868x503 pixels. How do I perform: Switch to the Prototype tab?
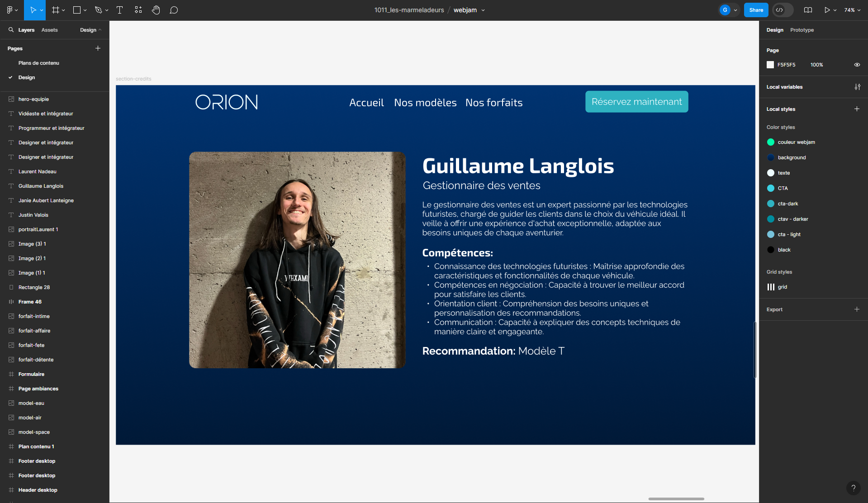tap(802, 30)
